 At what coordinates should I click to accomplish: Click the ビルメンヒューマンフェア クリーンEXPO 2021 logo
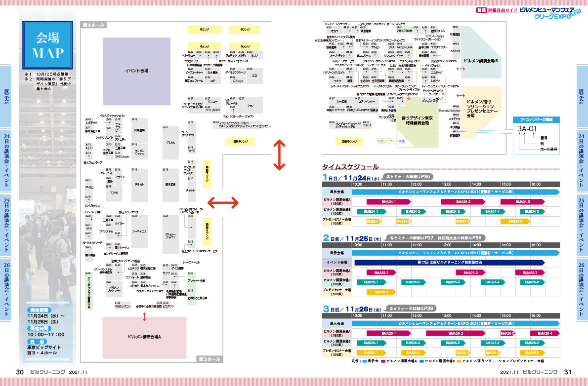click(550, 13)
